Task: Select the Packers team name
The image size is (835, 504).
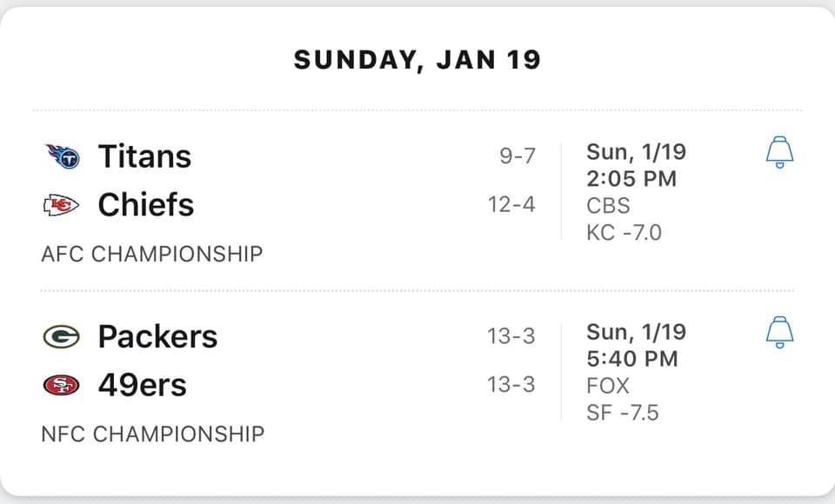Action: pyautogui.click(x=157, y=336)
